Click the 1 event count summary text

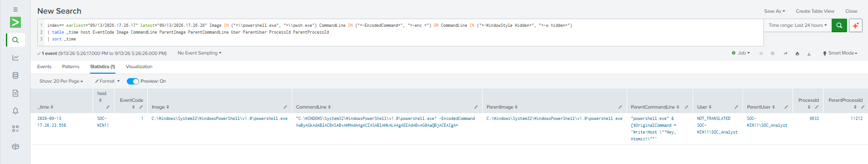[102, 53]
